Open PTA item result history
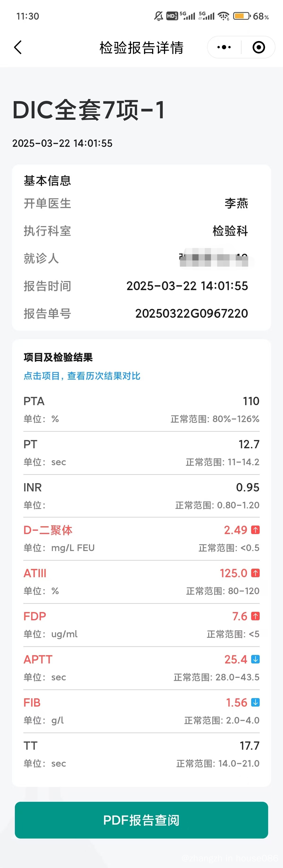This screenshot has width=283, height=868. point(141,410)
